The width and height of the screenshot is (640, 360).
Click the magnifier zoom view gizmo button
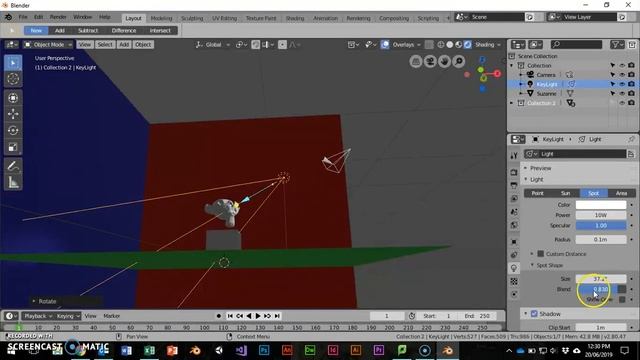[x=459, y=61]
